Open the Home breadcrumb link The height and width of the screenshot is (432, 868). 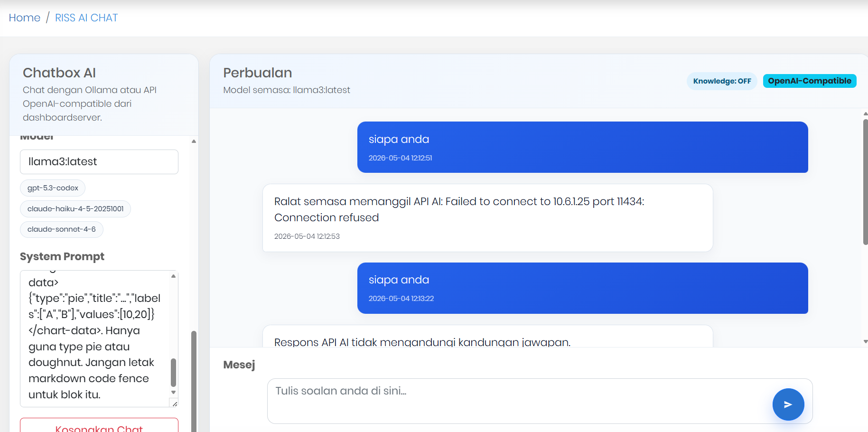(x=25, y=18)
